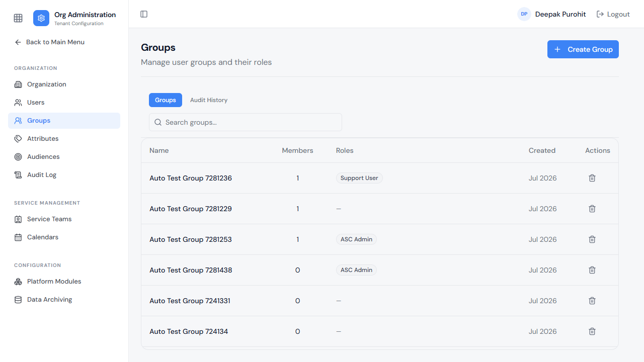Screen dimensions: 644x362
Task: Click the Data Archiving database icon
Action: click(x=18, y=300)
